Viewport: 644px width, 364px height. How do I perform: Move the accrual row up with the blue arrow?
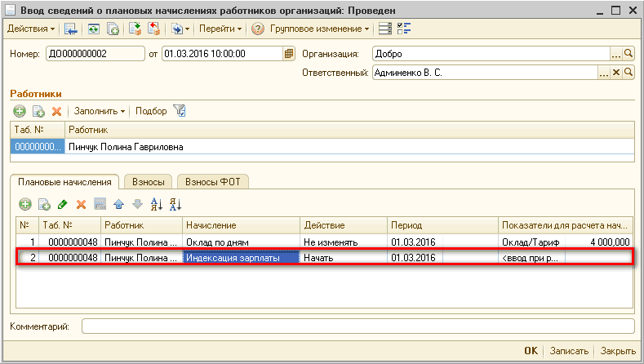click(118, 204)
